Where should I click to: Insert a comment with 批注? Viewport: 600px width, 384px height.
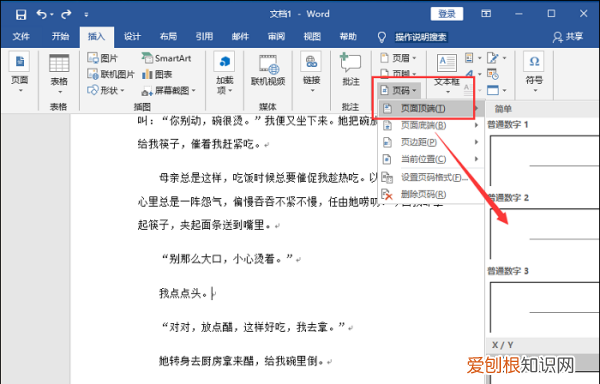tap(351, 70)
